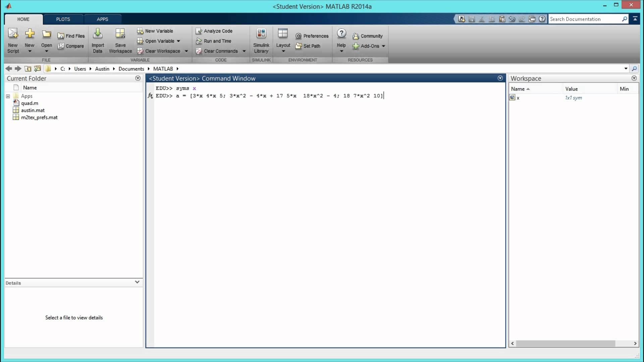
Task: Click in the Search Documentation field
Action: (x=585, y=19)
